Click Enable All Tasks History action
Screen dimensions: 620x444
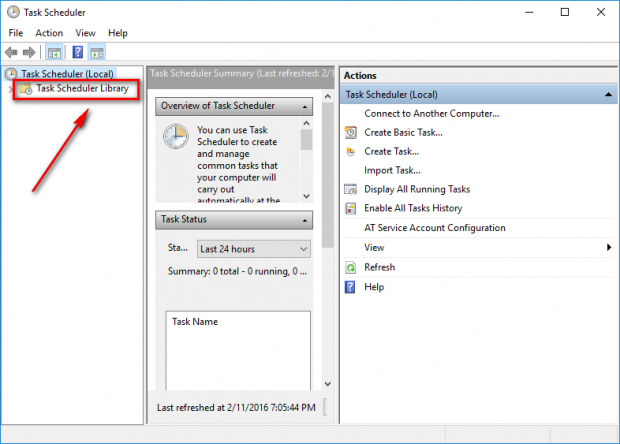point(413,208)
